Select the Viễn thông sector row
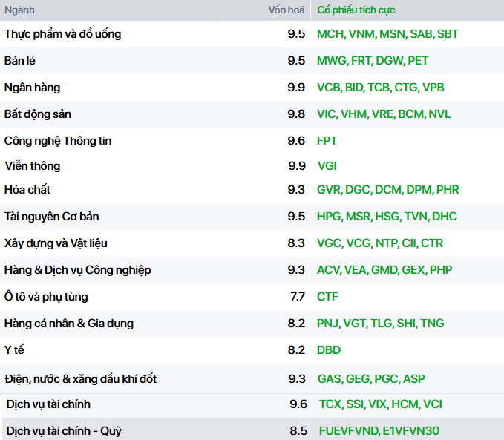This screenshot has height=440, width=504. click(252, 166)
